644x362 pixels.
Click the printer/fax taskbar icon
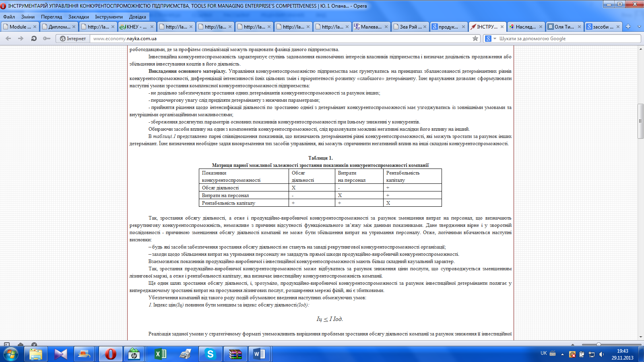coord(185,354)
